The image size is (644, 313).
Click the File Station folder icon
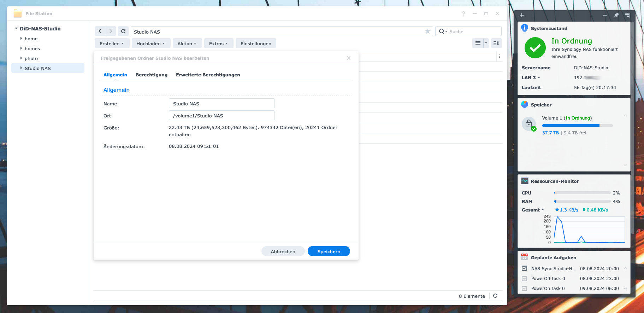click(x=18, y=13)
